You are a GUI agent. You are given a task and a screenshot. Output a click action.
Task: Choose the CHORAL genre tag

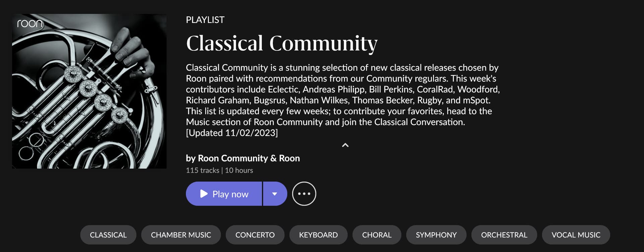377,235
